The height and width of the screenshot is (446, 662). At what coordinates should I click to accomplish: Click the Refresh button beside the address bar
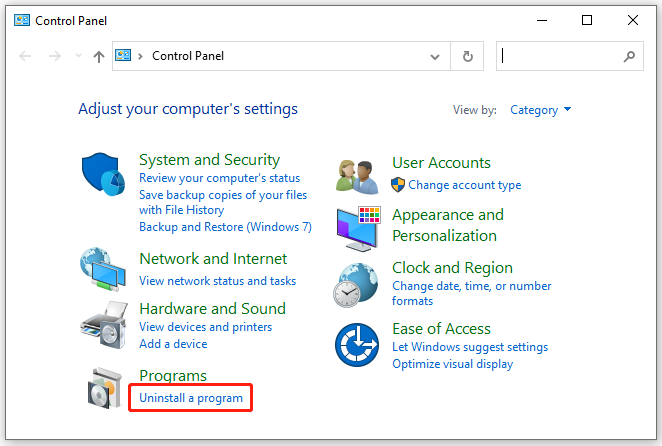[467, 56]
